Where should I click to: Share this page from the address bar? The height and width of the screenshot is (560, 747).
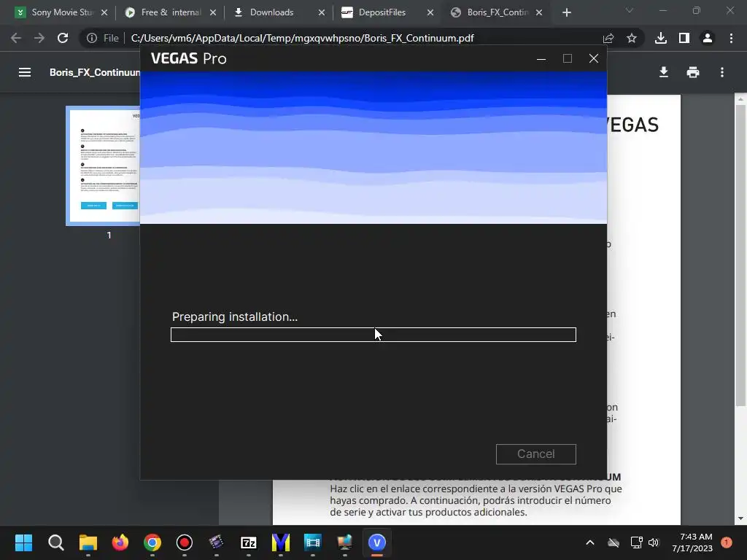point(608,38)
